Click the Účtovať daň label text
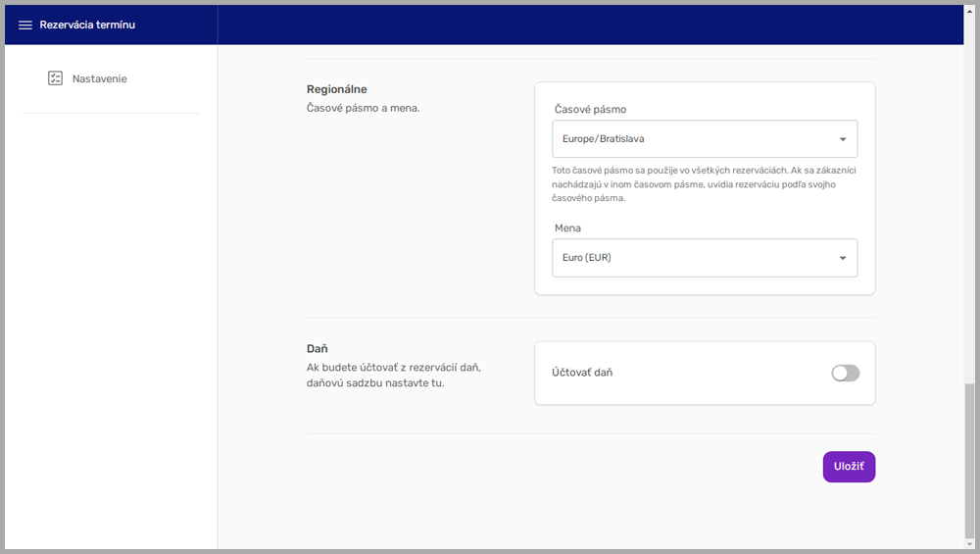The height and width of the screenshot is (554, 980). [582, 373]
